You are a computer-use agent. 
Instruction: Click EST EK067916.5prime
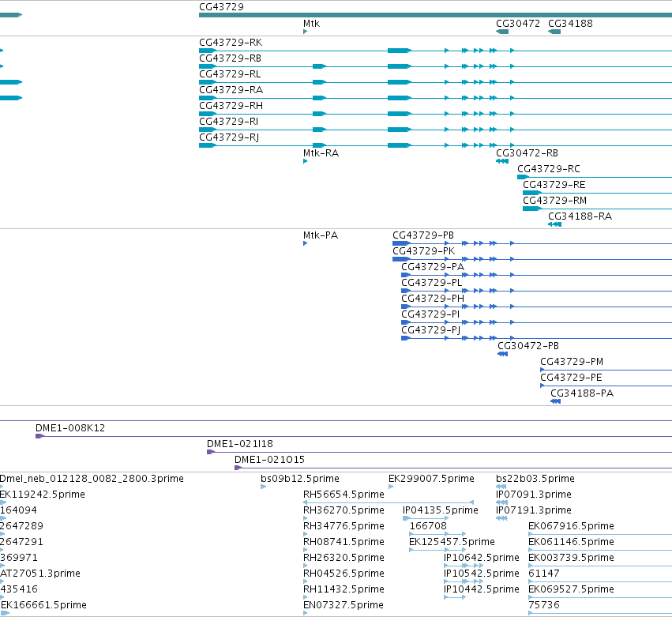(571, 526)
